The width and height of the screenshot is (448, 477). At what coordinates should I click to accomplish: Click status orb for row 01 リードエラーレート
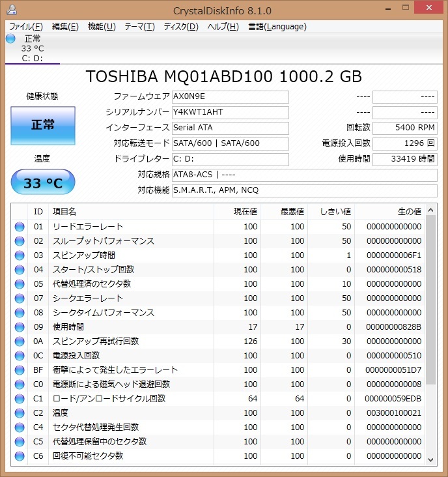pyautogui.click(x=20, y=227)
